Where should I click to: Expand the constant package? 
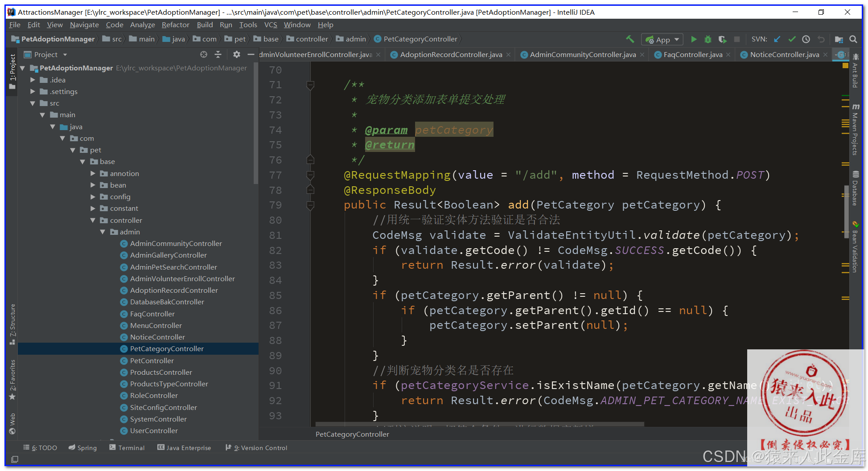click(x=93, y=208)
